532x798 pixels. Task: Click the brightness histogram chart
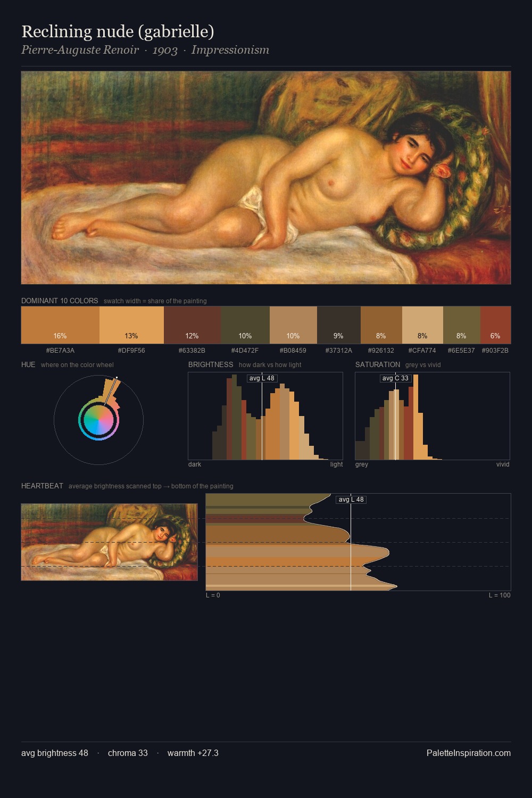265,416
